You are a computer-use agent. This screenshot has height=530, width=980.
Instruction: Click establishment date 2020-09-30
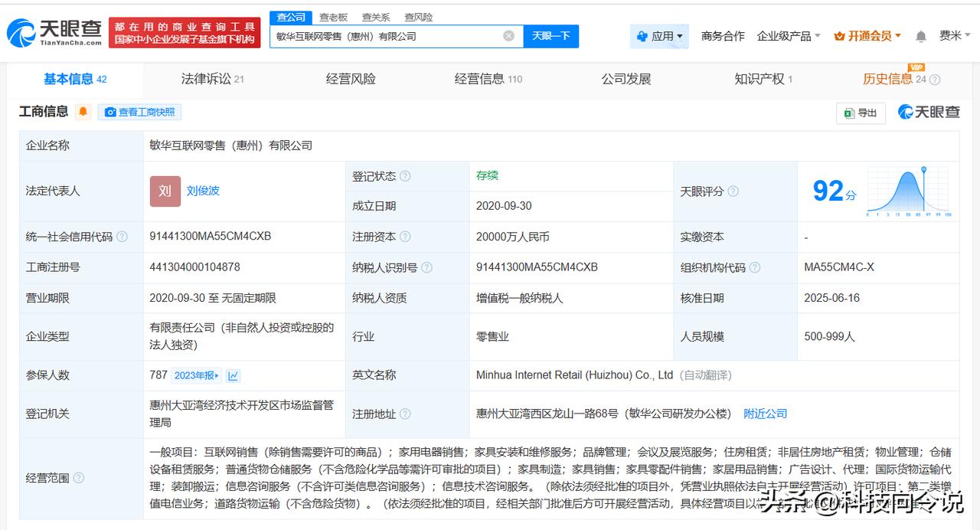tap(504, 206)
